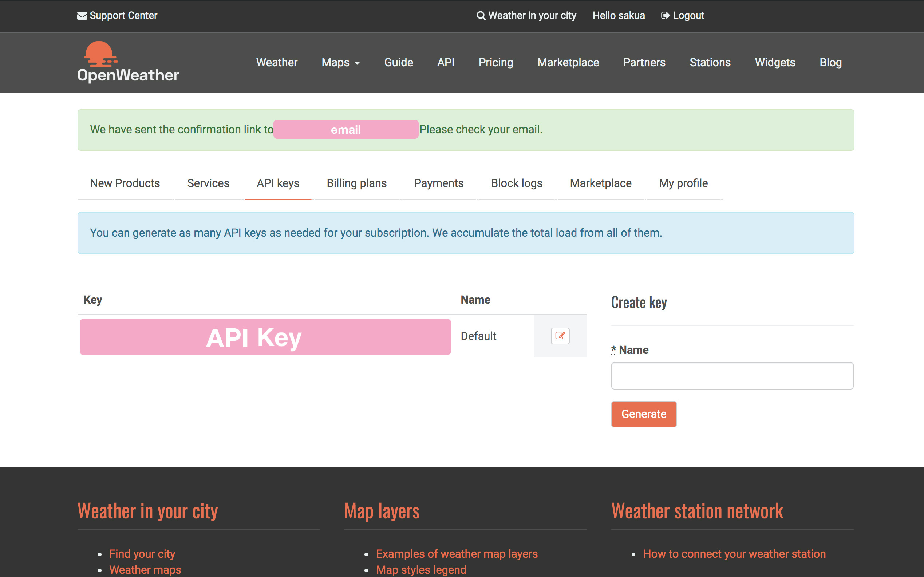
Task: Open the Weather maps footer link
Action: tap(145, 570)
